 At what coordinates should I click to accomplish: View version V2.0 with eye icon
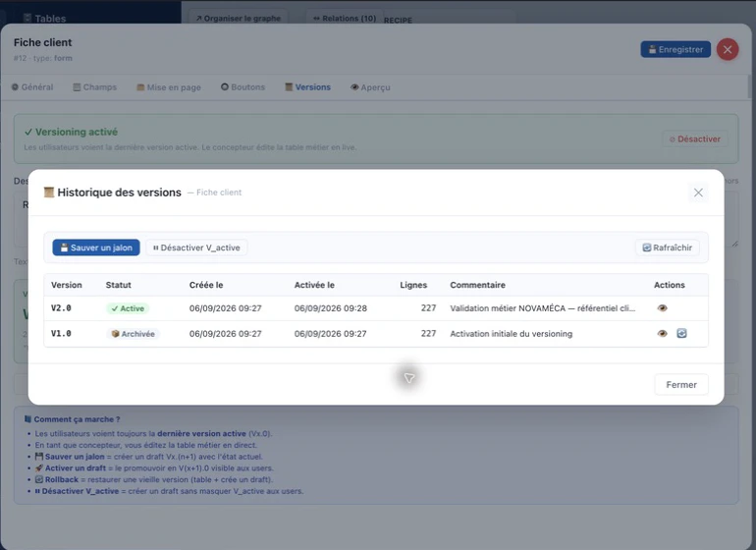pos(662,307)
